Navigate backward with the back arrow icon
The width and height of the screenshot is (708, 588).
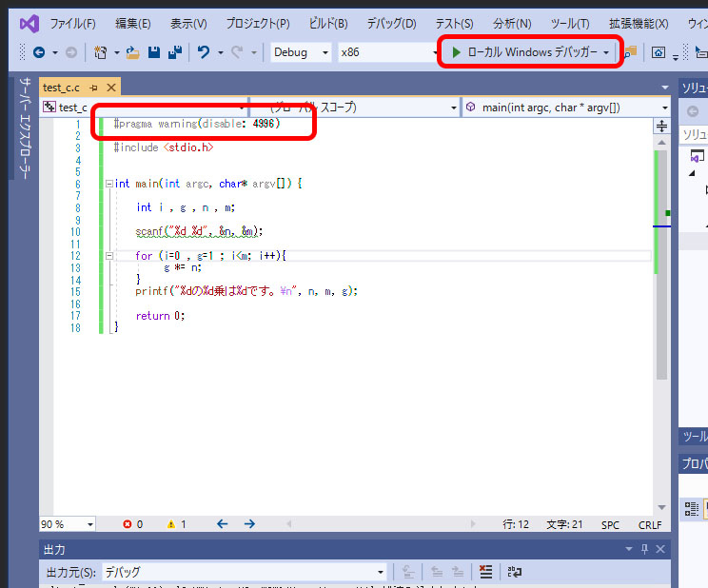click(39, 53)
